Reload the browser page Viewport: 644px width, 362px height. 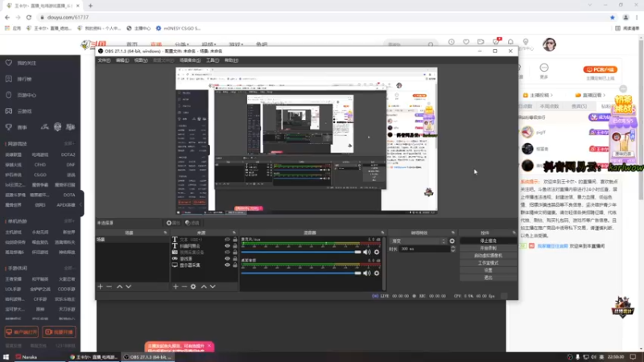[x=29, y=17]
